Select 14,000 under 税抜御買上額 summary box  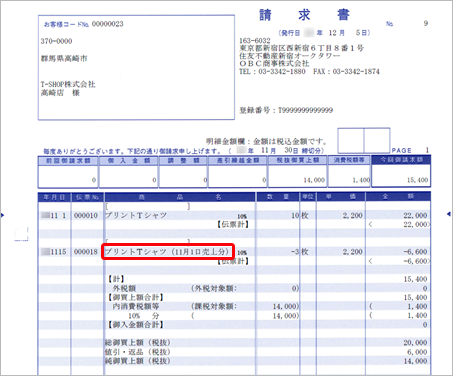314,180
